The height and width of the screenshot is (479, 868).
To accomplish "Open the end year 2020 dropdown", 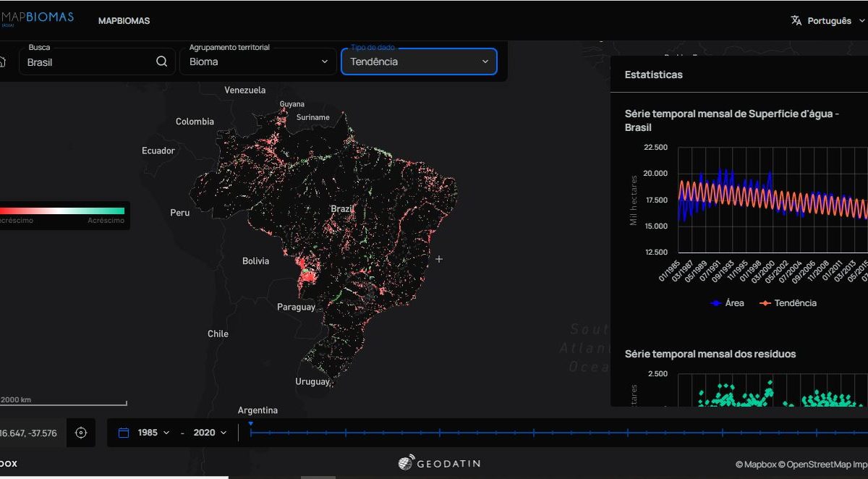I will pyautogui.click(x=210, y=433).
